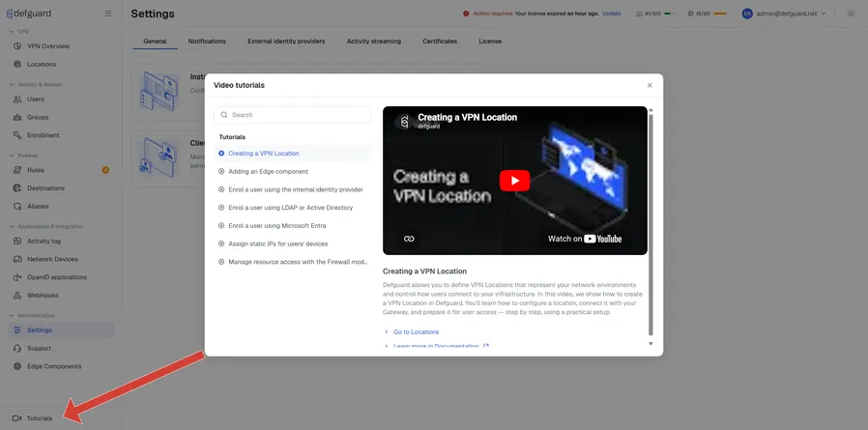Open VPN Overview icon in sidebar
The width and height of the screenshot is (868, 430).
(17, 46)
